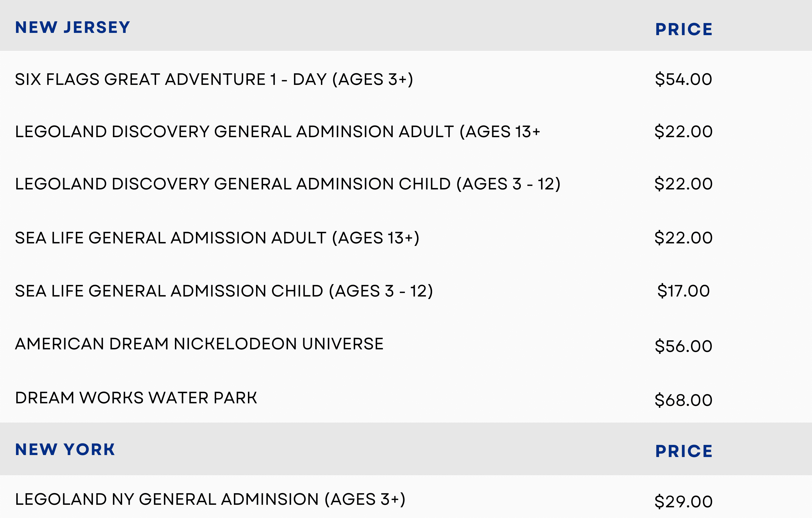Choose Legoland Discovery General Adminsion Adult listing
This screenshot has width=812, height=518.
click(x=277, y=132)
